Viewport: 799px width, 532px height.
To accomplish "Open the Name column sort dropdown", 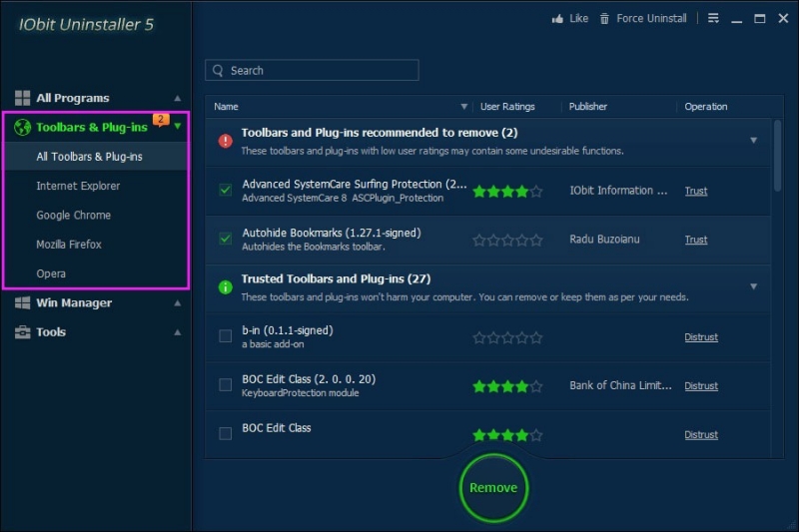I will click(463, 107).
